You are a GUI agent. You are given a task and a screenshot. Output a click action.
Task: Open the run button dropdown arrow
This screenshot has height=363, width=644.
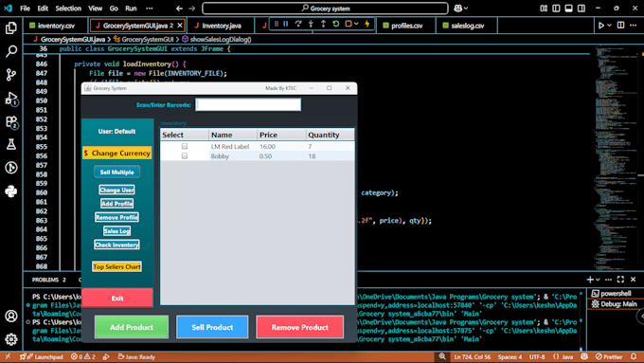click(610, 26)
